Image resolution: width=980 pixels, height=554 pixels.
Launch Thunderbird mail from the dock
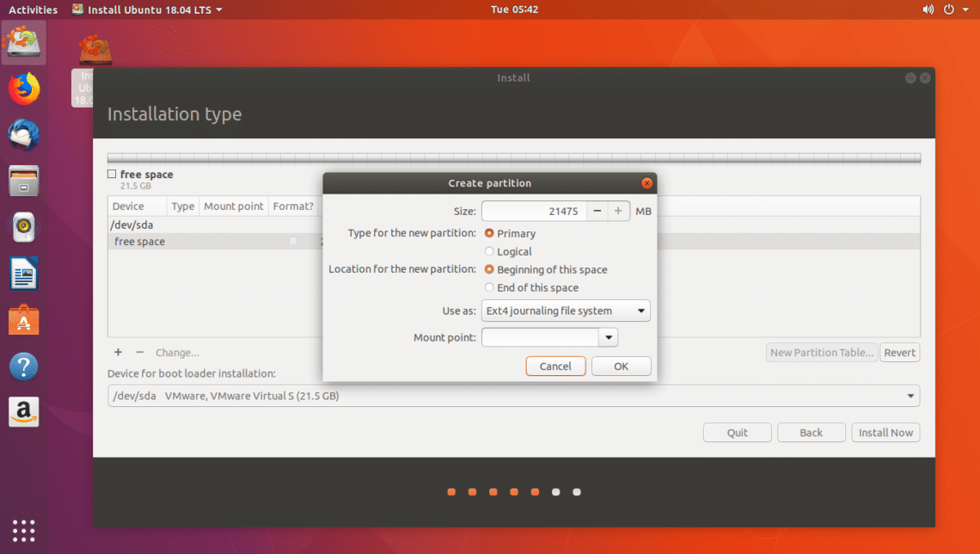click(24, 135)
